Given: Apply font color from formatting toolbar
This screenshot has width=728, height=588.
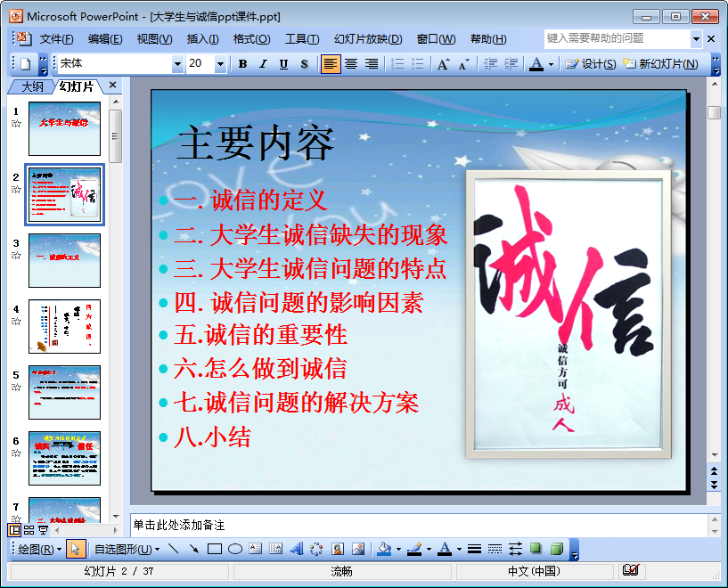Looking at the screenshot, I should point(536,64).
